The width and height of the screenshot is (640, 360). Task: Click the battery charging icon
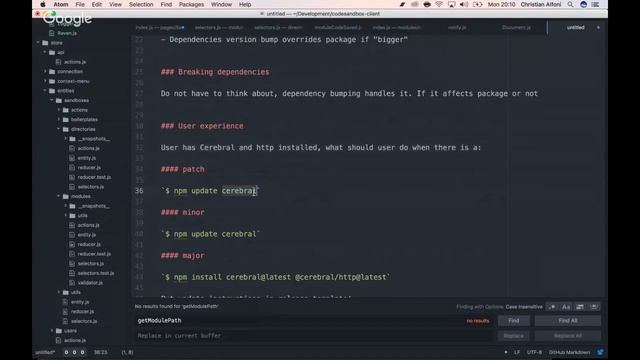pos(477,4)
